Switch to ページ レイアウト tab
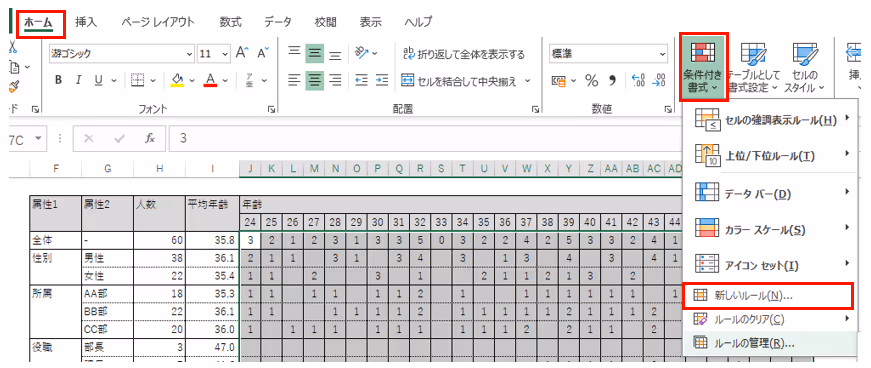 coord(158,22)
